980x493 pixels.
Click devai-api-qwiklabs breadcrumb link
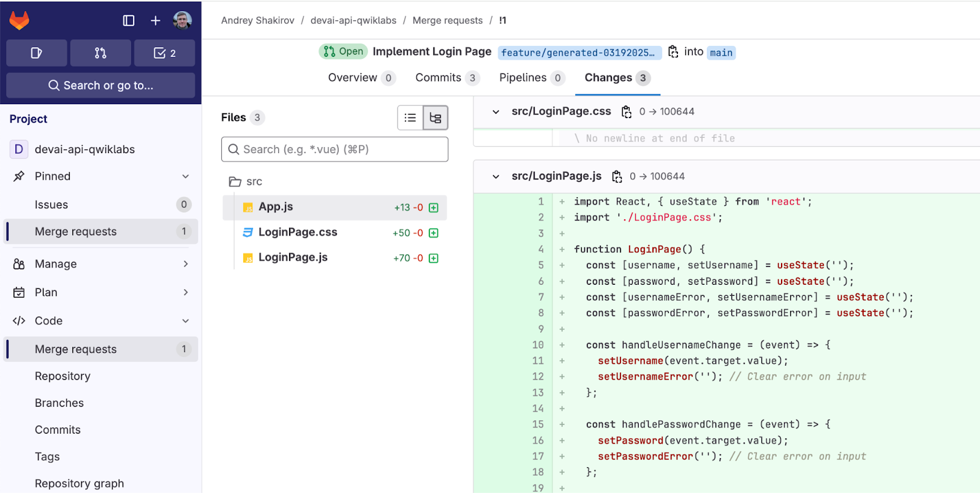[x=353, y=20]
